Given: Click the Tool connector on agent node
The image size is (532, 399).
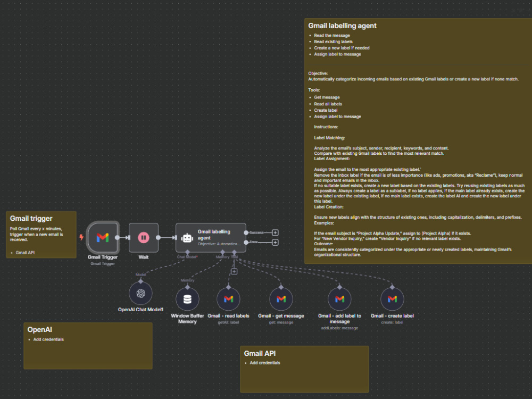Looking at the screenshot, I should click(x=234, y=252).
